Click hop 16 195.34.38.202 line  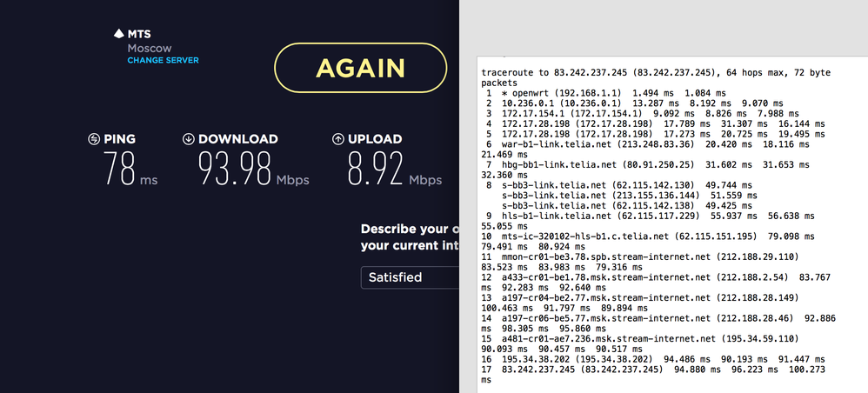click(653, 359)
